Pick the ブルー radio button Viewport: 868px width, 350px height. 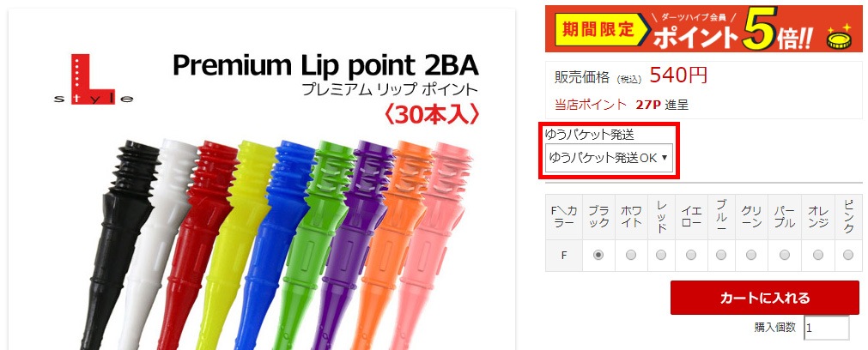pyautogui.click(x=721, y=255)
